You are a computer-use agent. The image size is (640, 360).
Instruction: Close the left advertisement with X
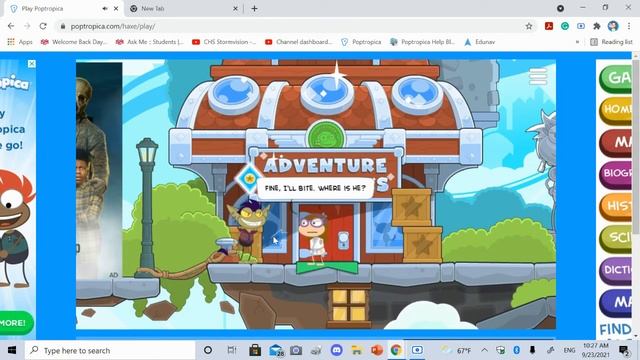pyautogui.click(x=31, y=64)
